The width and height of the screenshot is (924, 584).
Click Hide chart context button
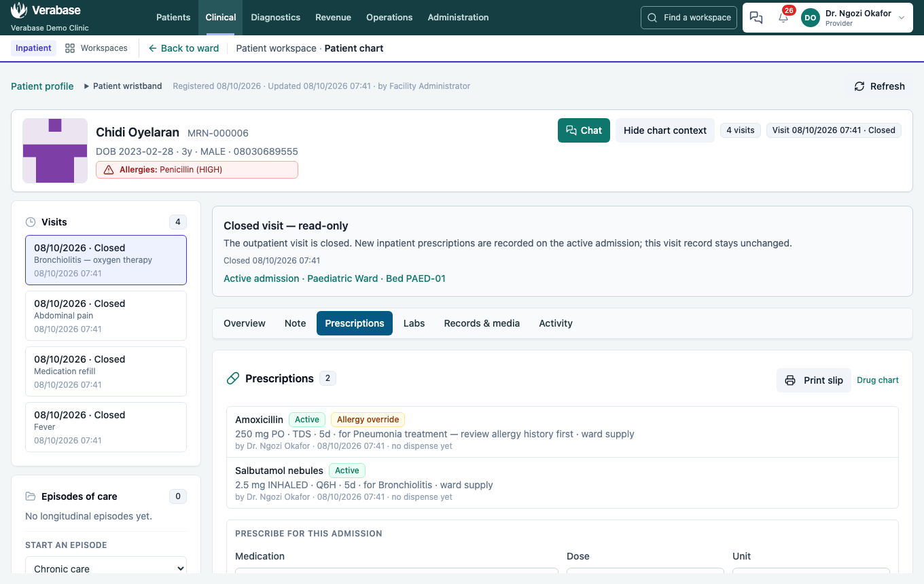pyautogui.click(x=665, y=130)
